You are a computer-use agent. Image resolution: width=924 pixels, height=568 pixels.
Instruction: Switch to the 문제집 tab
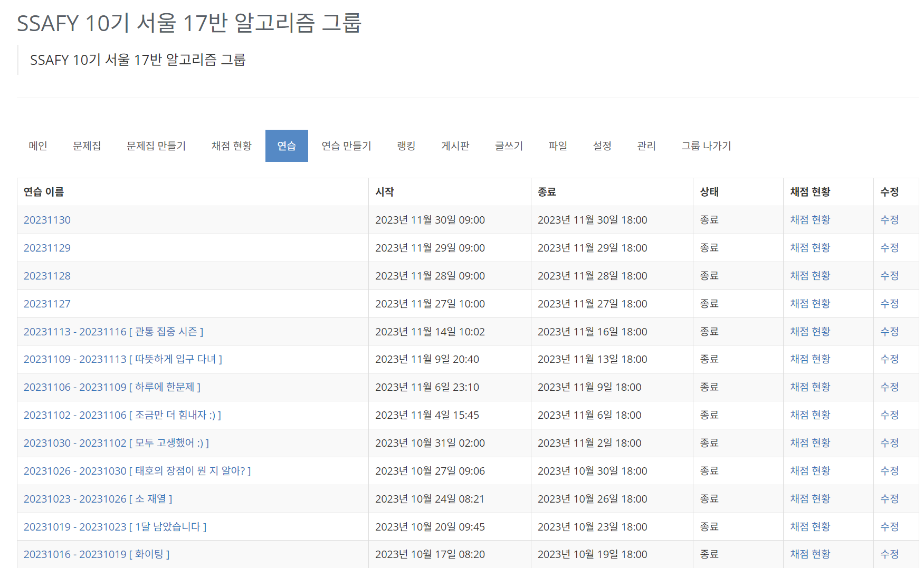[87, 146]
